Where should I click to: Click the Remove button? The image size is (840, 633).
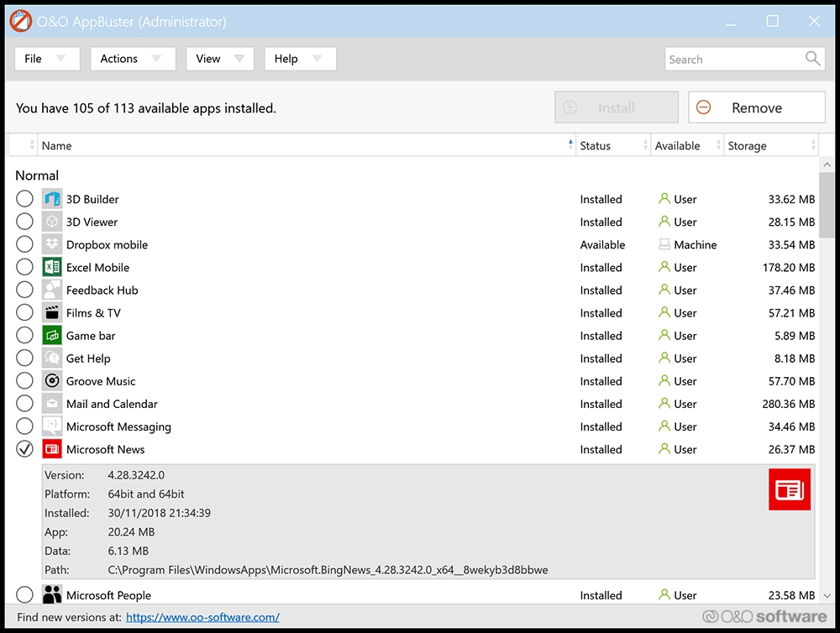pos(757,107)
